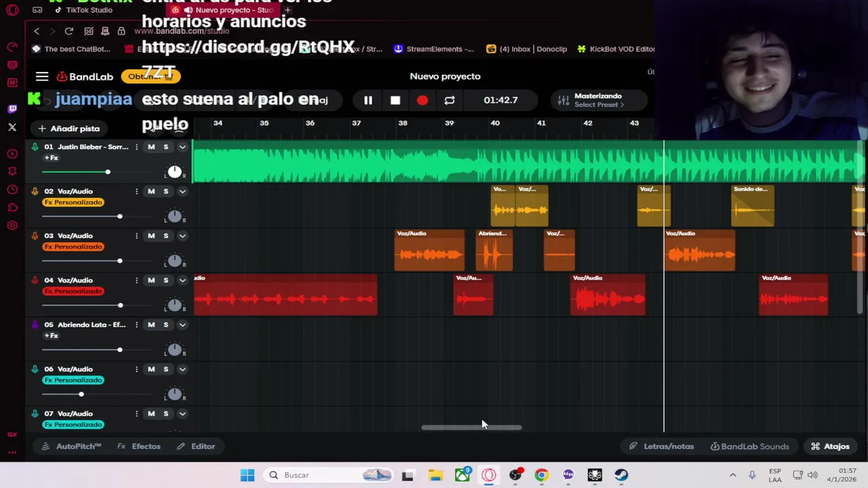The height and width of the screenshot is (488, 868).
Task: Open The best ChatBot bookmark
Action: point(71,49)
